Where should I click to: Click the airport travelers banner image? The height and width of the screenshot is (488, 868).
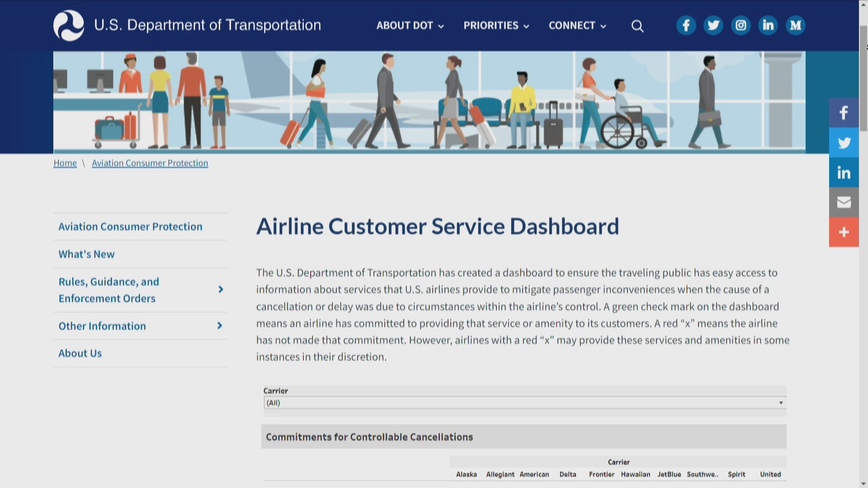point(429,102)
